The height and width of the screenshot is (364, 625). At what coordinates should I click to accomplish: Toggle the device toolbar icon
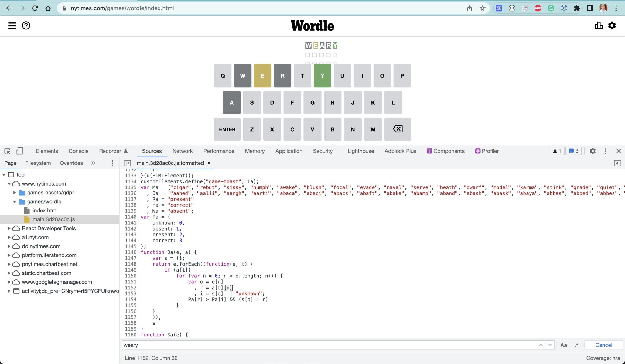pos(19,151)
